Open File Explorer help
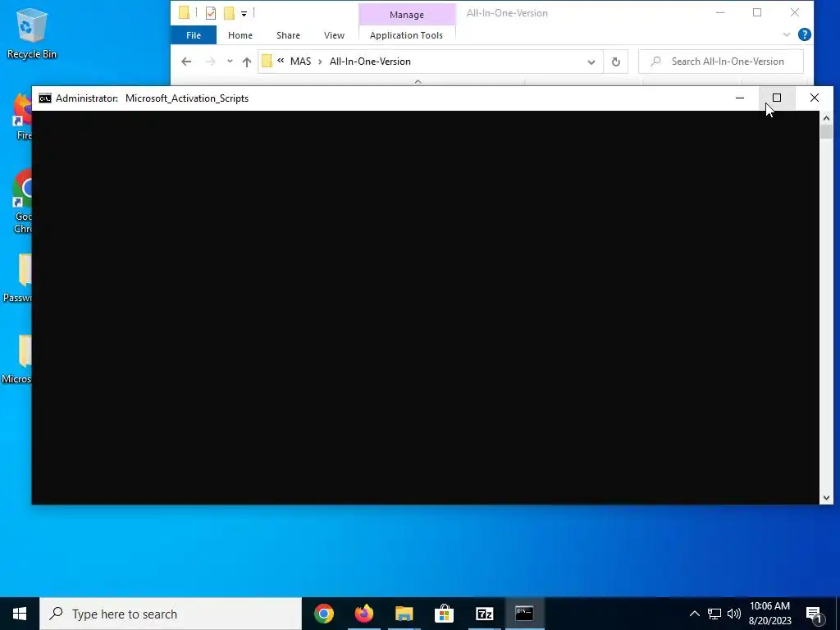The width and height of the screenshot is (840, 630). click(x=804, y=34)
